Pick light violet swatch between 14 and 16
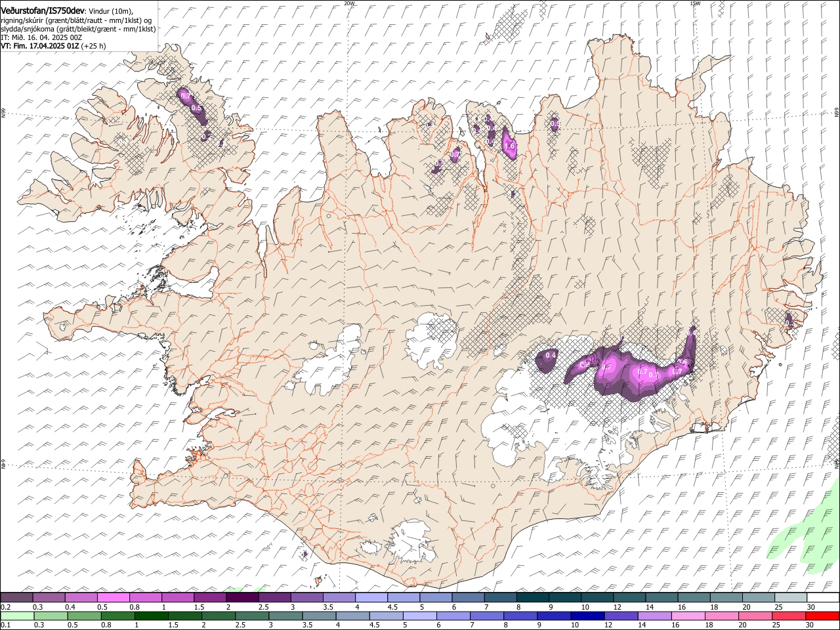840x630 pixels. [654, 616]
